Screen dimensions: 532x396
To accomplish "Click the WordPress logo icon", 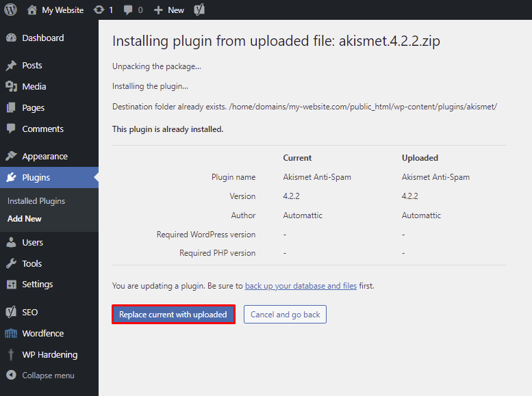I will click(x=10, y=10).
